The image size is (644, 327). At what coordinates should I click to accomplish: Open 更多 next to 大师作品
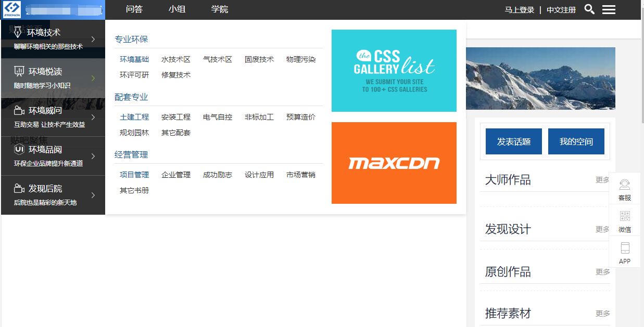[x=603, y=180]
